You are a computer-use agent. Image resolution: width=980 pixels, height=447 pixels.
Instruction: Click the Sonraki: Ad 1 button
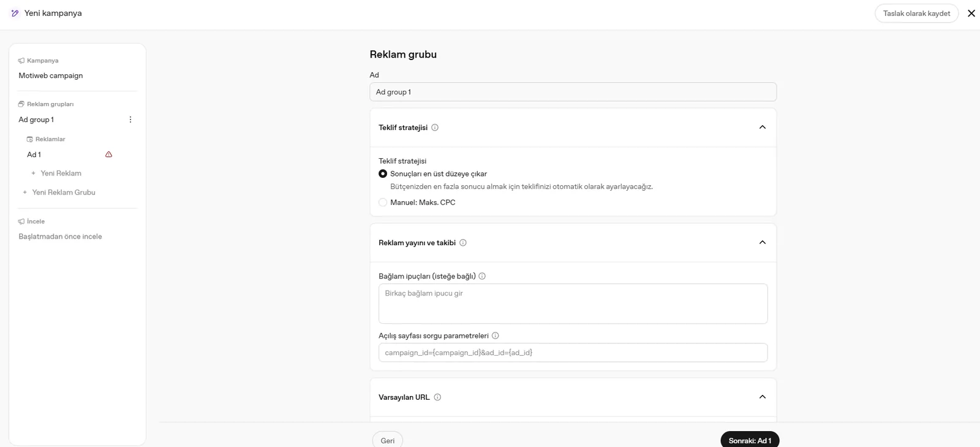click(750, 440)
